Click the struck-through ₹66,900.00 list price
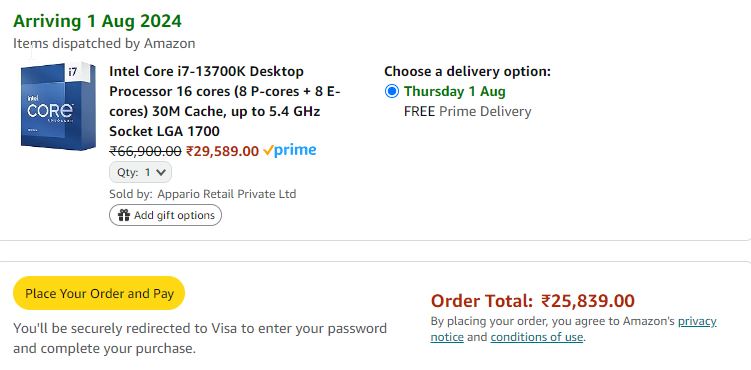 tap(145, 151)
